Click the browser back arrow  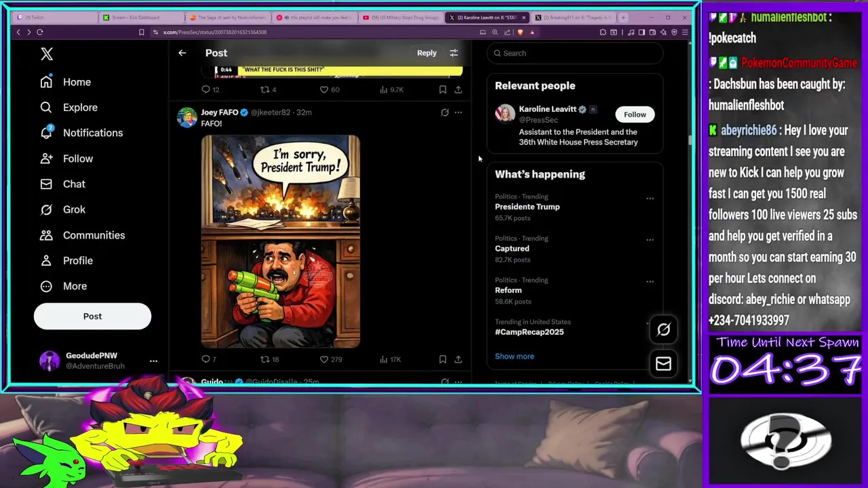18,32
